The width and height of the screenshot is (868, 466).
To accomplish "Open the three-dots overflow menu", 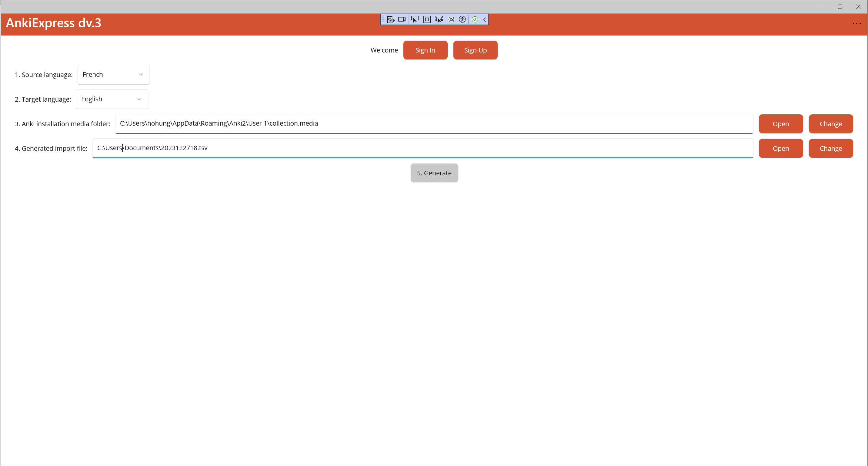I will coord(856,24).
